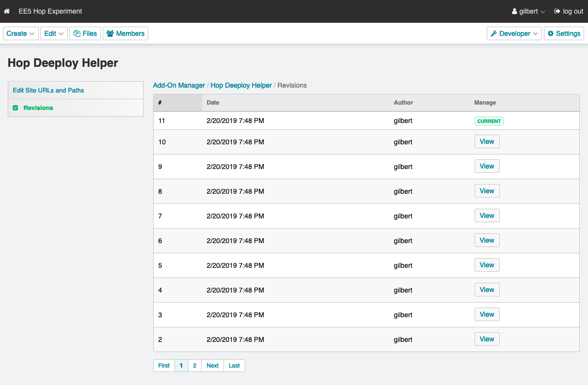View revision 7

pyautogui.click(x=487, y=216)
